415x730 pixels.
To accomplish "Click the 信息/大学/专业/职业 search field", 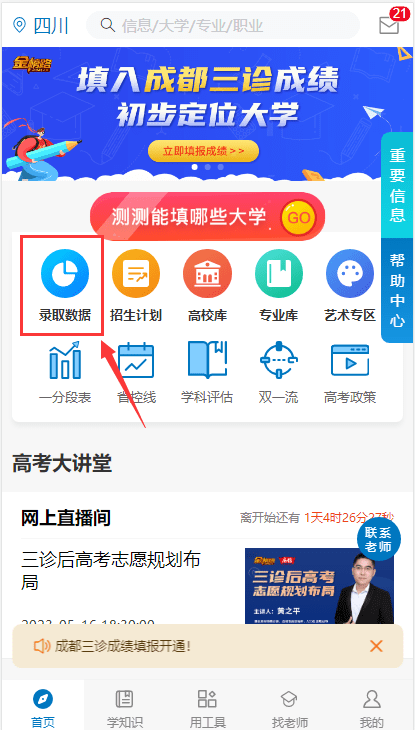I will point(223,25).
